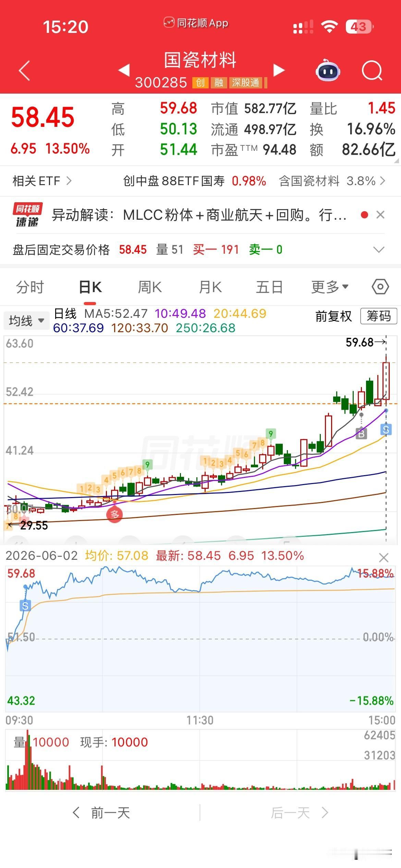401x868 pixels.
Task: Close the intraday detail panel
Action: tap(384, 558)
